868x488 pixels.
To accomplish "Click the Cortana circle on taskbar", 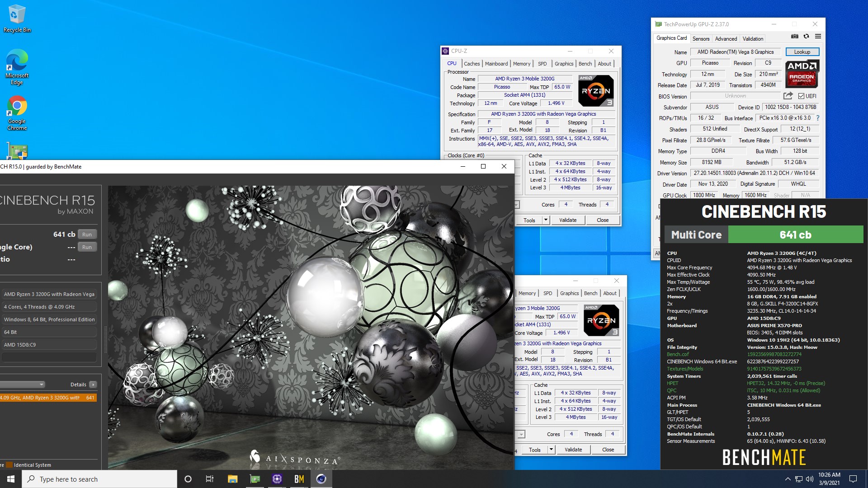I will [188, 479].
